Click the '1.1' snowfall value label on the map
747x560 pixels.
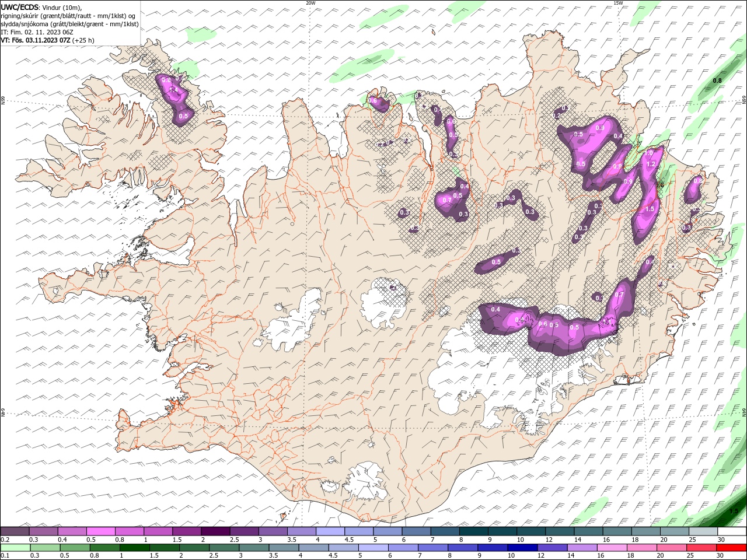607,321
